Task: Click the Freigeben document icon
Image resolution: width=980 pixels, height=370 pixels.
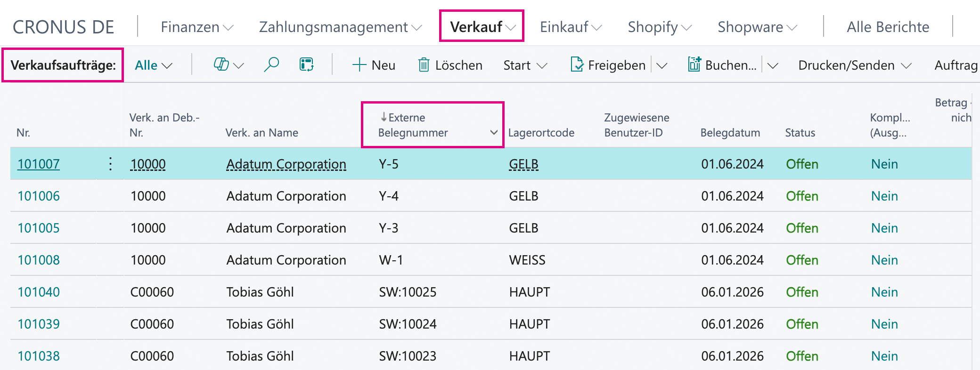Action: click(577, 64)
